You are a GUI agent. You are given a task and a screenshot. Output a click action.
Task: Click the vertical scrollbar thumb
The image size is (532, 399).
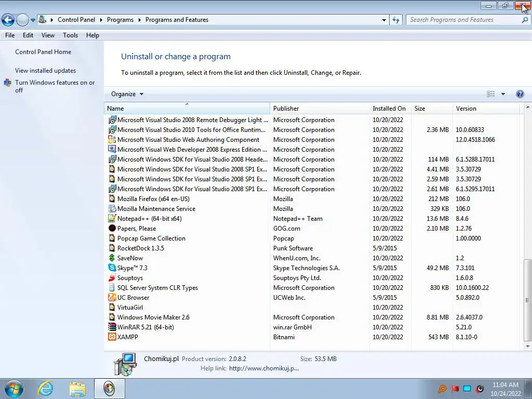tap(528, 300)
